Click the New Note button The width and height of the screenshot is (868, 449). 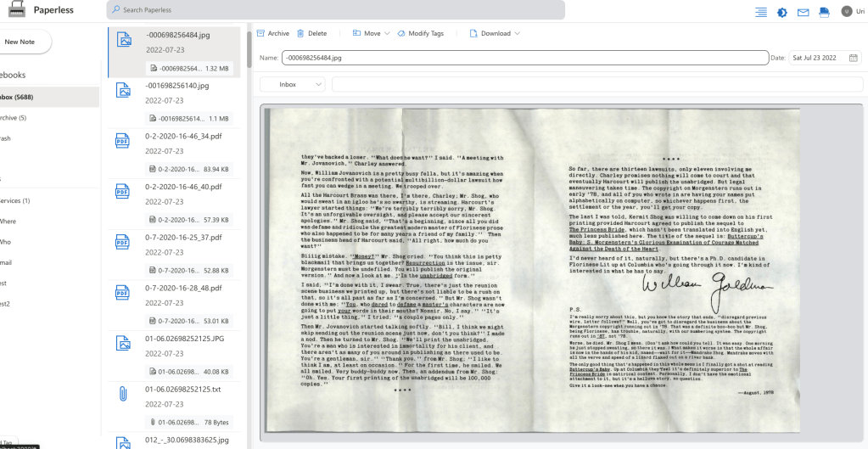pos(21,41)
